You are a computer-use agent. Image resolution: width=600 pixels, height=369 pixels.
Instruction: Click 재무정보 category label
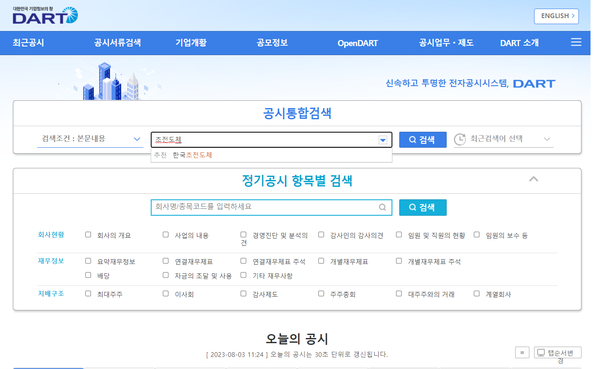[x=51, y=261]
